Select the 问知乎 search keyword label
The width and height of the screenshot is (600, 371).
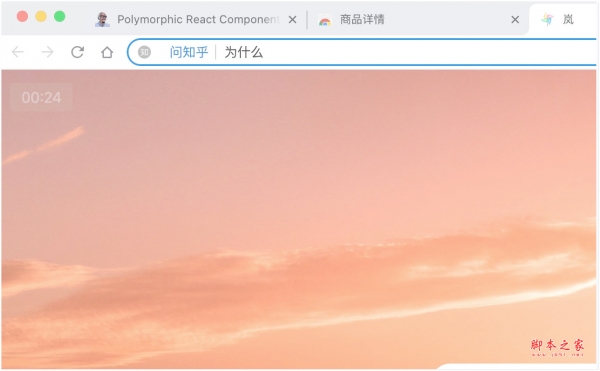tap(189, 52)
